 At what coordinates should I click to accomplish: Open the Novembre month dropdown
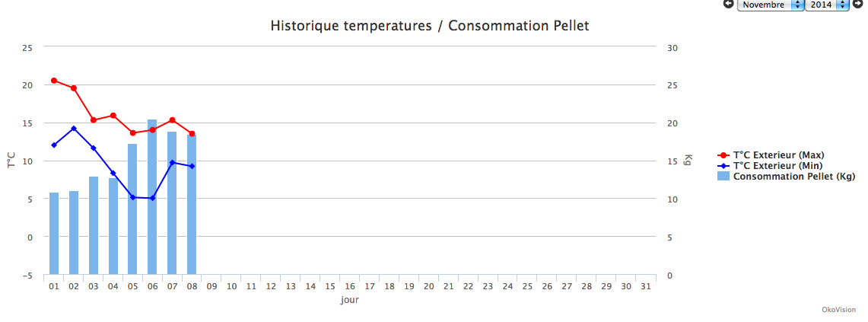pos(771,5)
